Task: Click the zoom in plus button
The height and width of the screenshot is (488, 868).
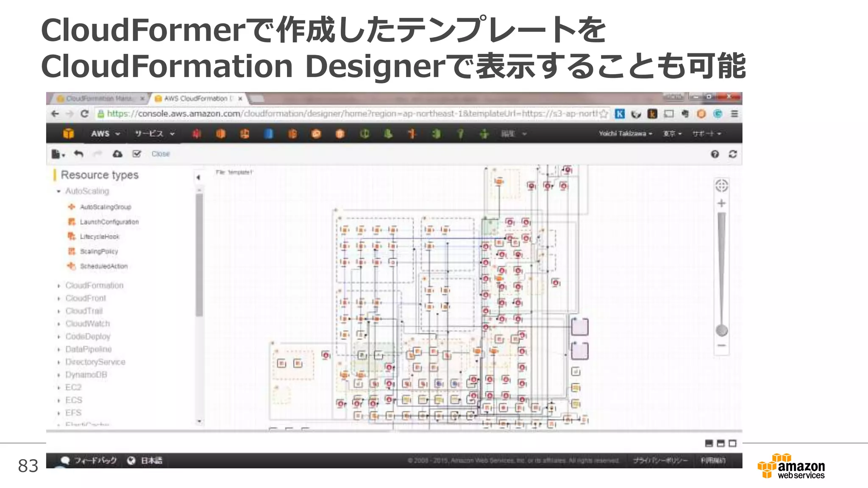Action: (x=721, y=203)
